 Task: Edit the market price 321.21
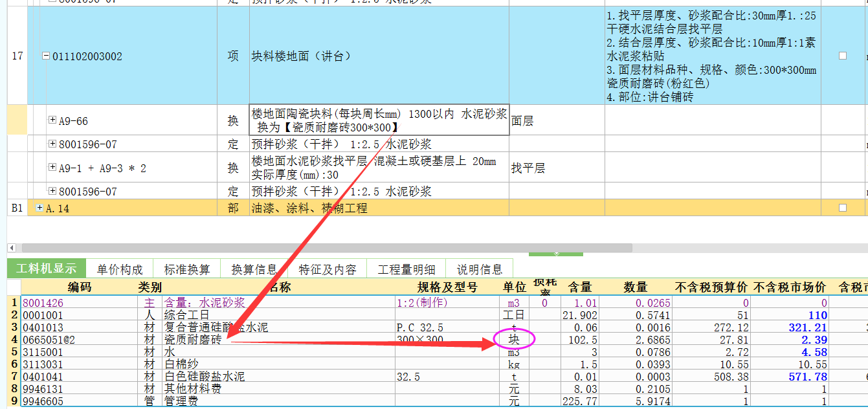coord(790,327)
